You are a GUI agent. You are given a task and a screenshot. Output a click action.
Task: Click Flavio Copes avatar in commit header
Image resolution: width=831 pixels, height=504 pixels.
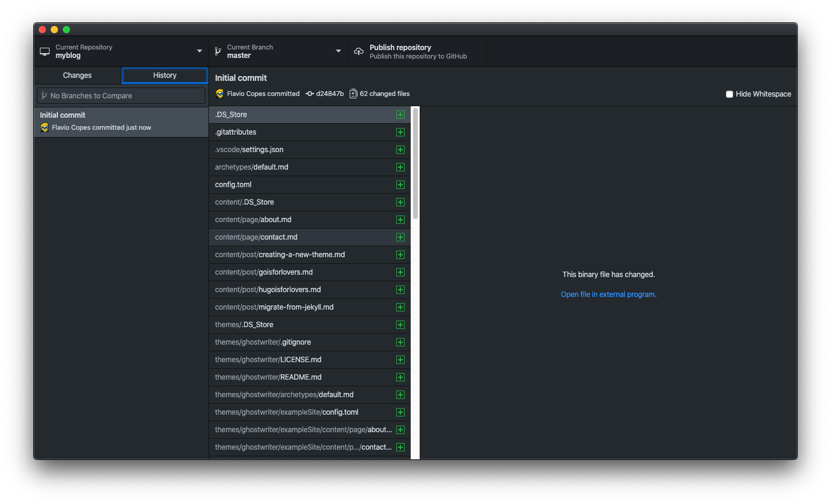tap(220, 94)
